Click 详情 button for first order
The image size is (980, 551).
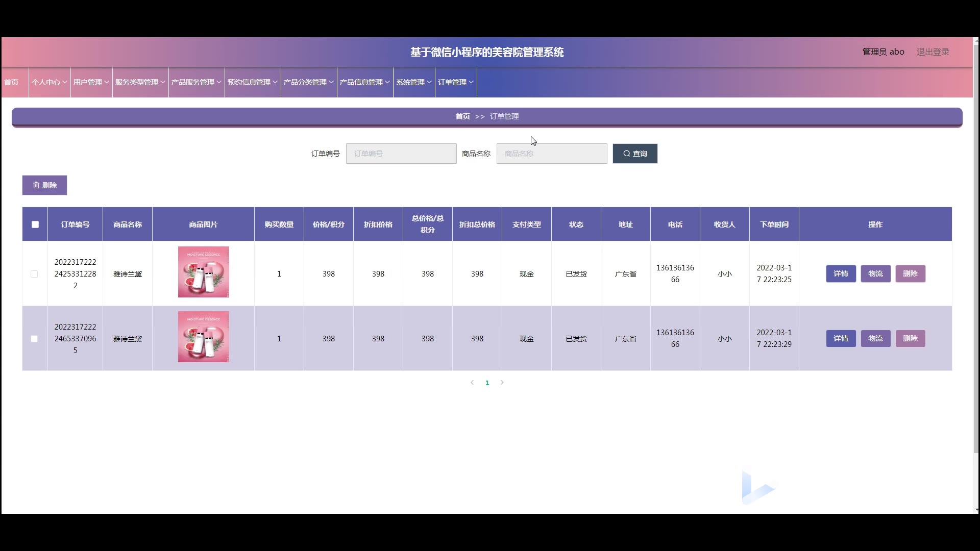pyautogui.click(x=841, y=274)
